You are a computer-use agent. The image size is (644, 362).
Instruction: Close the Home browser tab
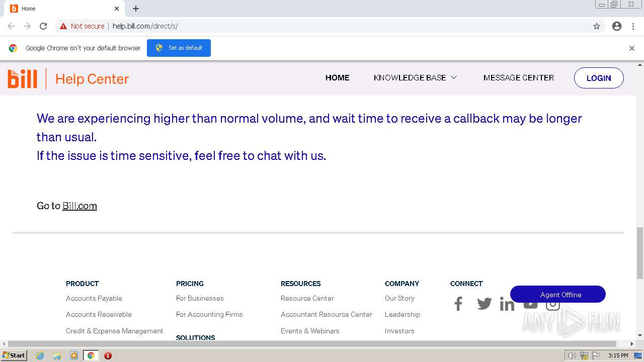116,9
